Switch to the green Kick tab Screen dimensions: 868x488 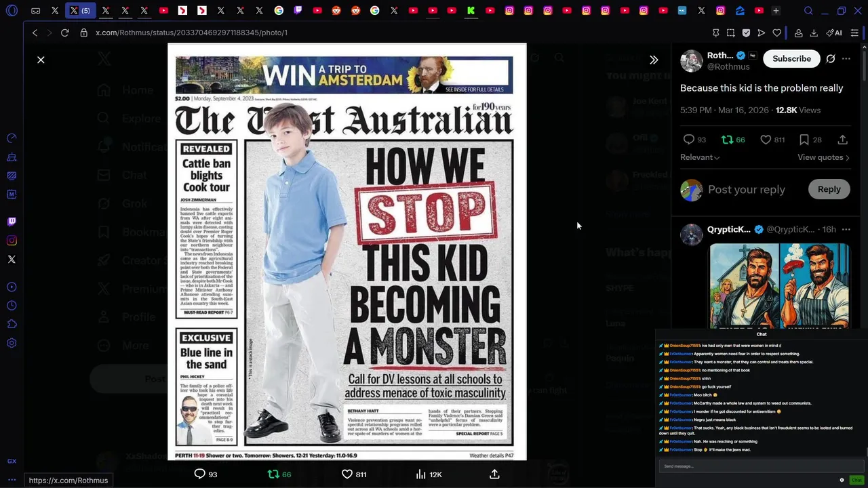click(471, 11)
